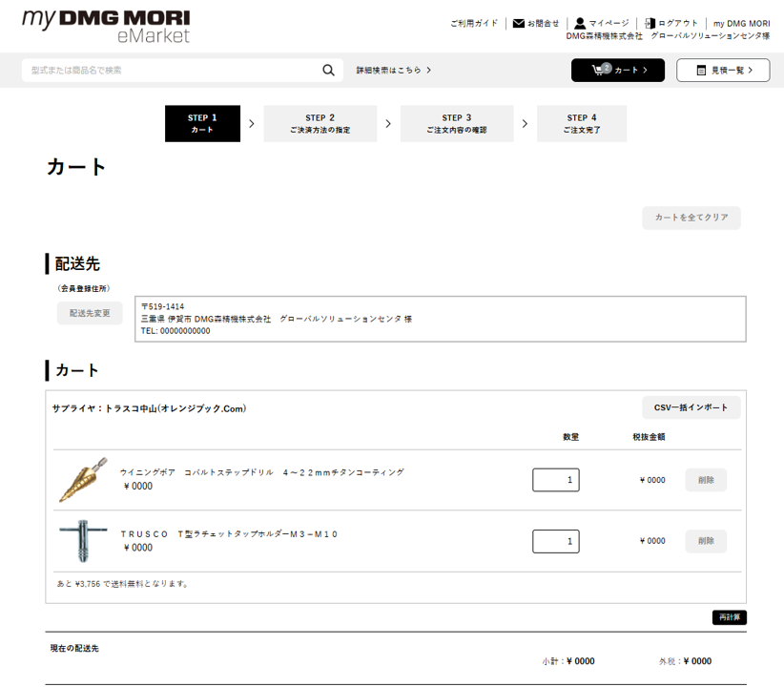
Task: Click the envelope icon beside お問合せ
Action: (x=519, y=23)
